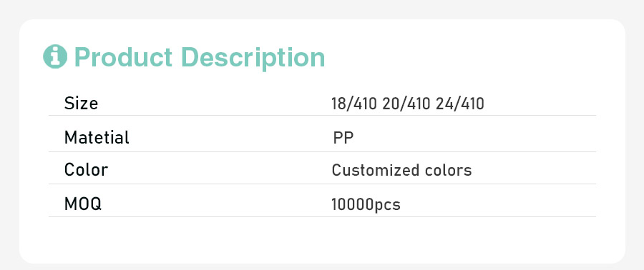Select the 10000pcs value
The image size is (644, 270).
coord(366,204)
